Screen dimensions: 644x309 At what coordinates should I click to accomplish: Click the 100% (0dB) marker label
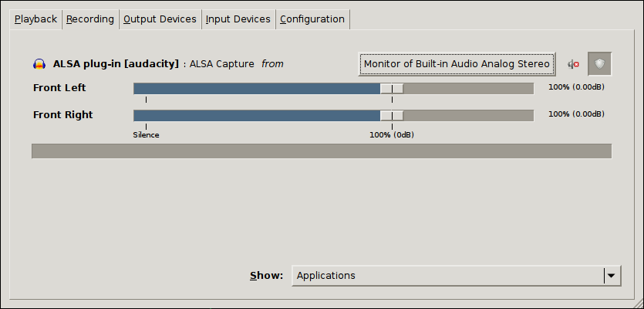tap(392, 134)
